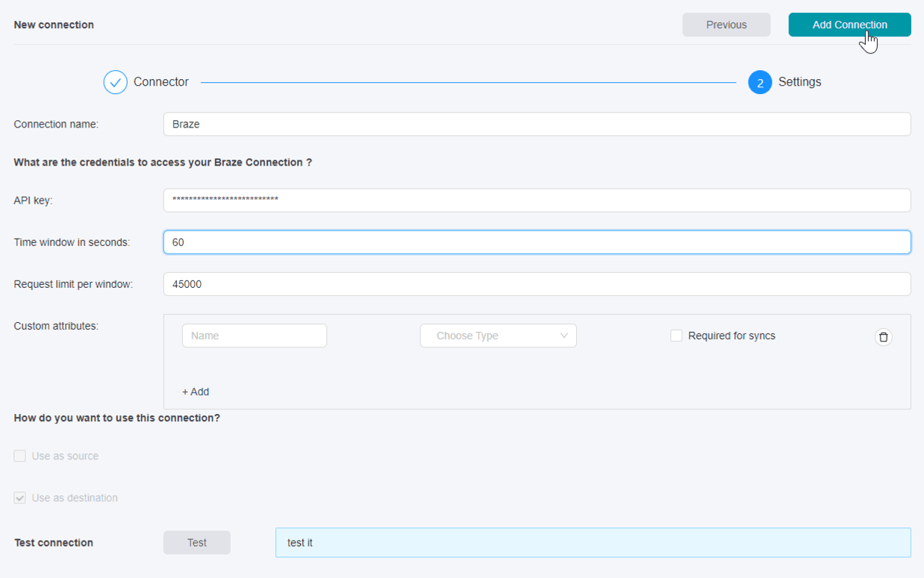Toggle the Use as destination checkbox

20,497
